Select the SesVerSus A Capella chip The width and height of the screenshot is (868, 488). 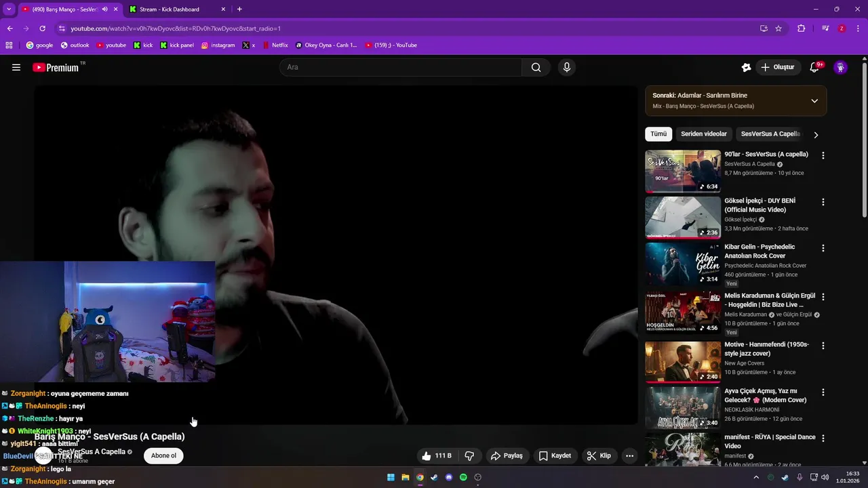[x=770, y=134]
